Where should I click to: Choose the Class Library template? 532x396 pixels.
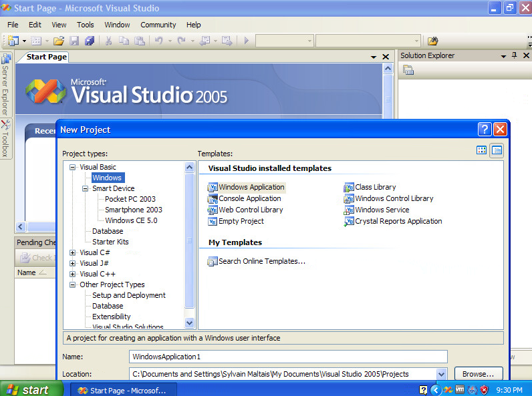tap(375, 187)
